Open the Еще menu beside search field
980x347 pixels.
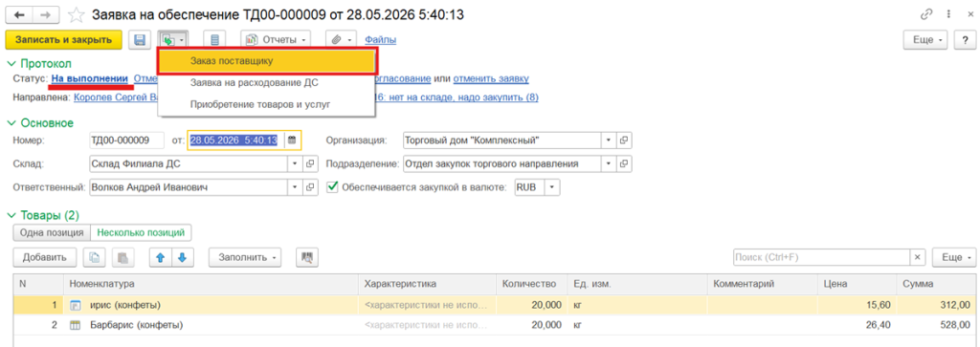pos(953,257)
